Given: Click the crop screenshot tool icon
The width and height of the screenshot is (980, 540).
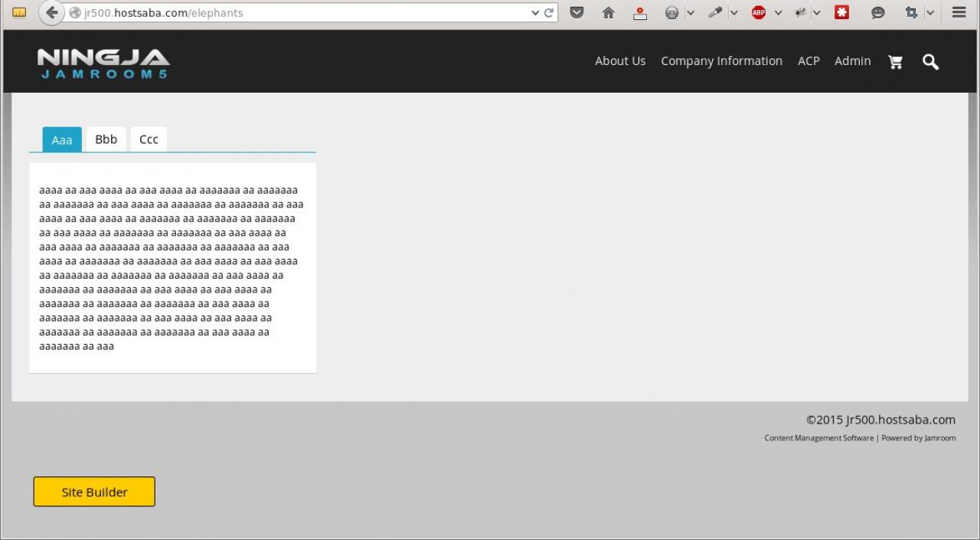Looking at the screenshot, I should 911,12.
